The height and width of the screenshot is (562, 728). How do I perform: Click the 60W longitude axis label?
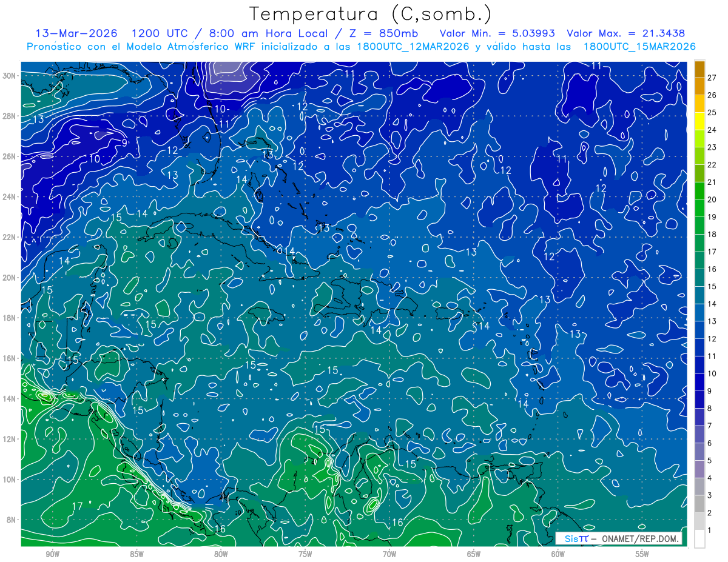(558, 554)
